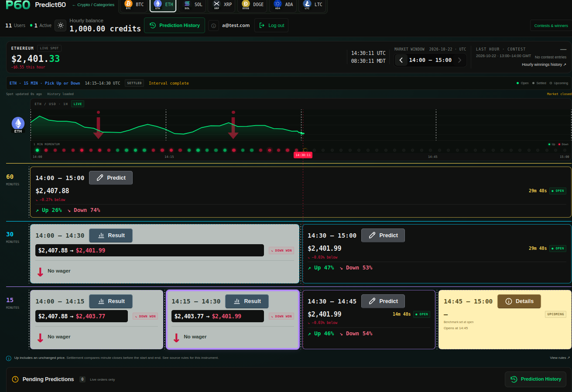This screenshot has width=572, height=392.
Task: Open Prediction History in the header
Action: tap(175, 25)
